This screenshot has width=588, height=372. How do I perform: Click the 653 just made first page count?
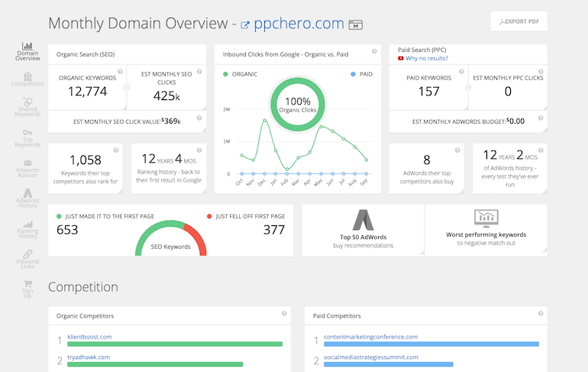67,229
